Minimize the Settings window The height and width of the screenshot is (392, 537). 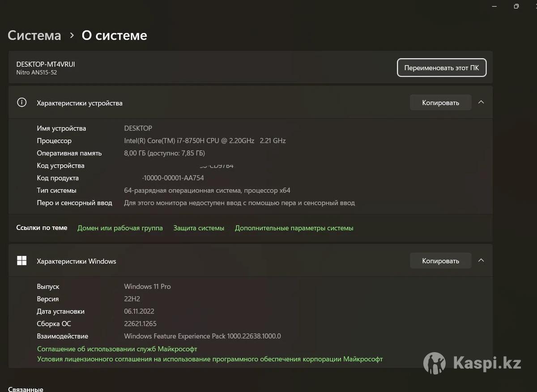click(494, 6)
